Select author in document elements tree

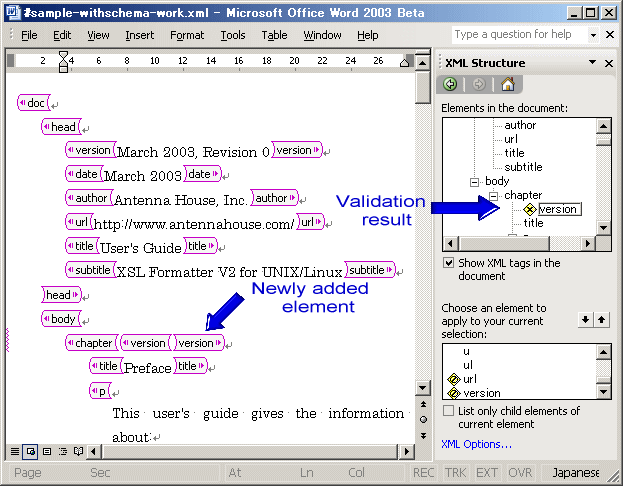click(x=520, y=125)
